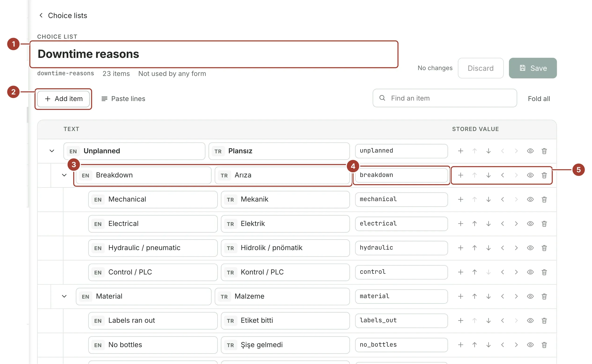Collapse the Material group
The height and width of the screenshot is (364, 592).
tap(64, 296)
